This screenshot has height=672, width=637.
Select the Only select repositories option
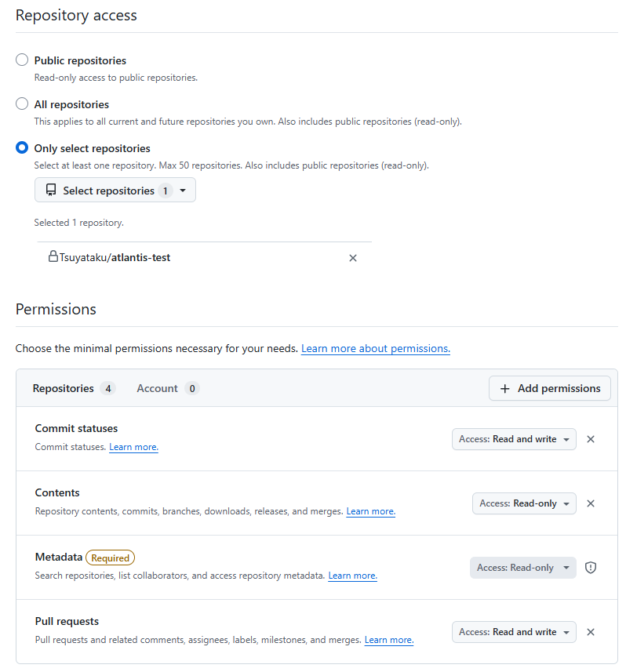[22, 148]
